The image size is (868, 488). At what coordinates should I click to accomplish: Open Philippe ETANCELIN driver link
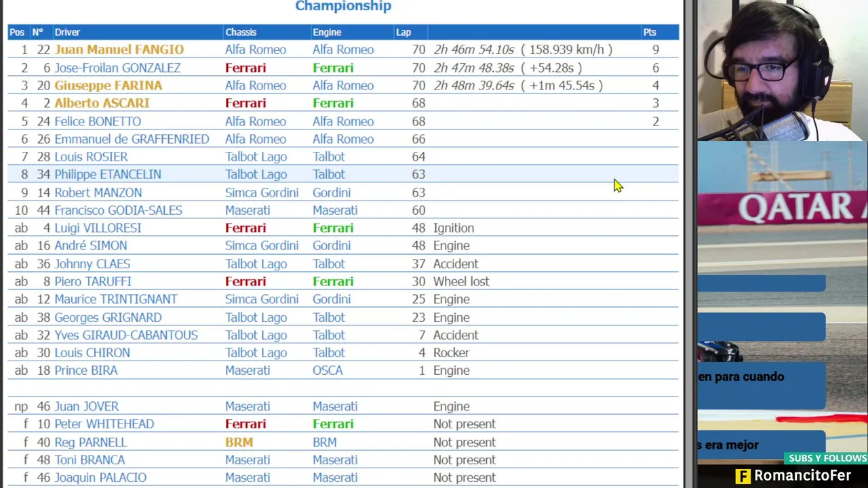108,174
